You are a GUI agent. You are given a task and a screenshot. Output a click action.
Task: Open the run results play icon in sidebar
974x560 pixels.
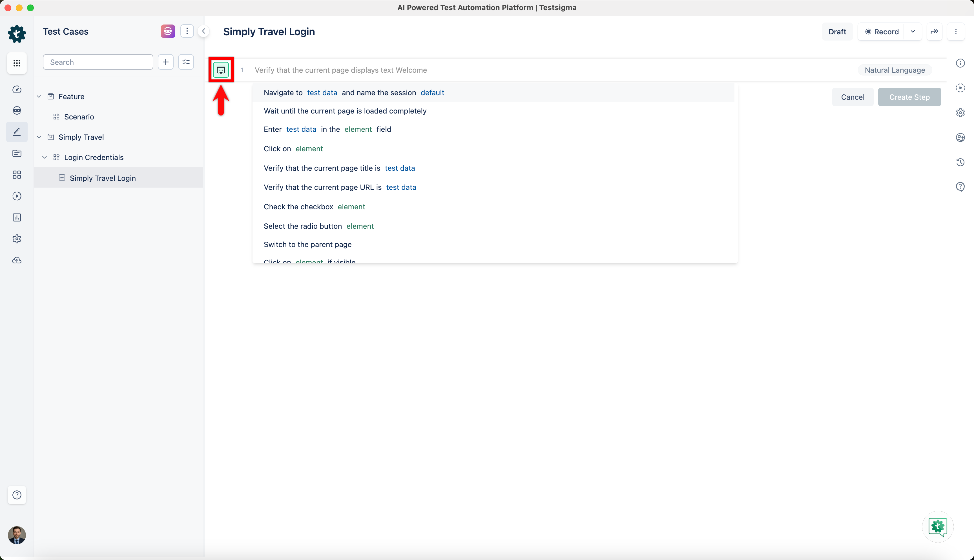[17, 196]
